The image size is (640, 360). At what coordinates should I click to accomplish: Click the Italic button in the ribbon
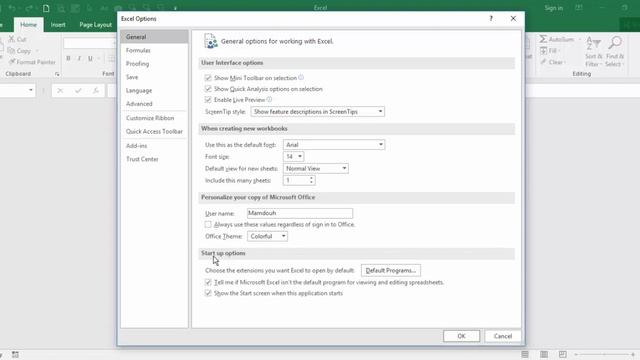(79, 58)
